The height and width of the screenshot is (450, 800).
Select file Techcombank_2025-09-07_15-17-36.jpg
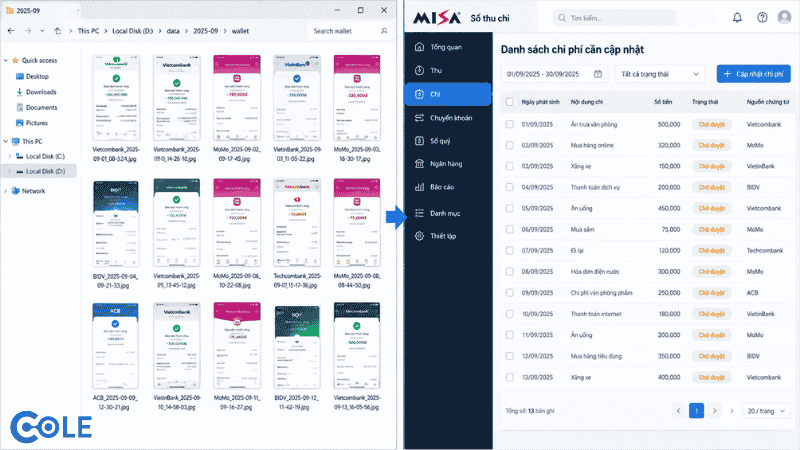pos(297,234)
